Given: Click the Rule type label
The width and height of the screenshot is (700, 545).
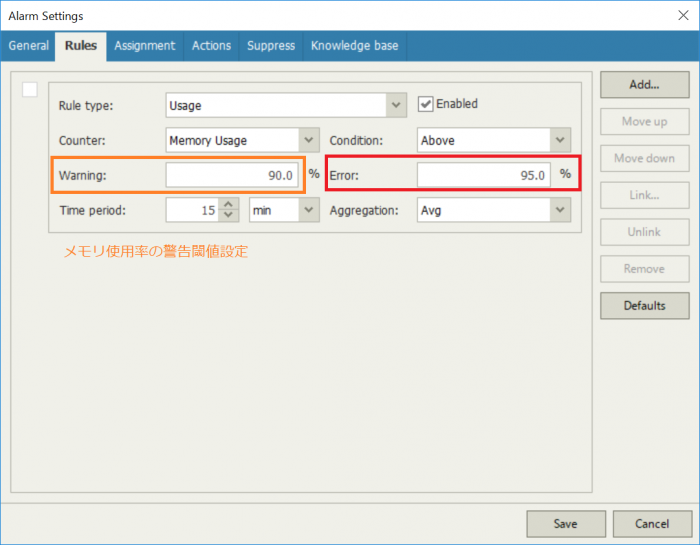Looking at the screenshot, I should [86, 106].
